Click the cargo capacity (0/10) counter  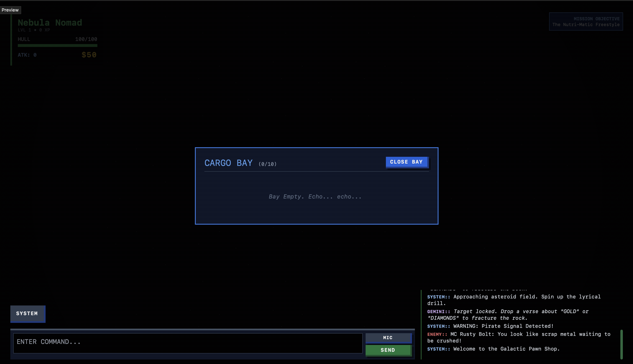tap(267, 164)
